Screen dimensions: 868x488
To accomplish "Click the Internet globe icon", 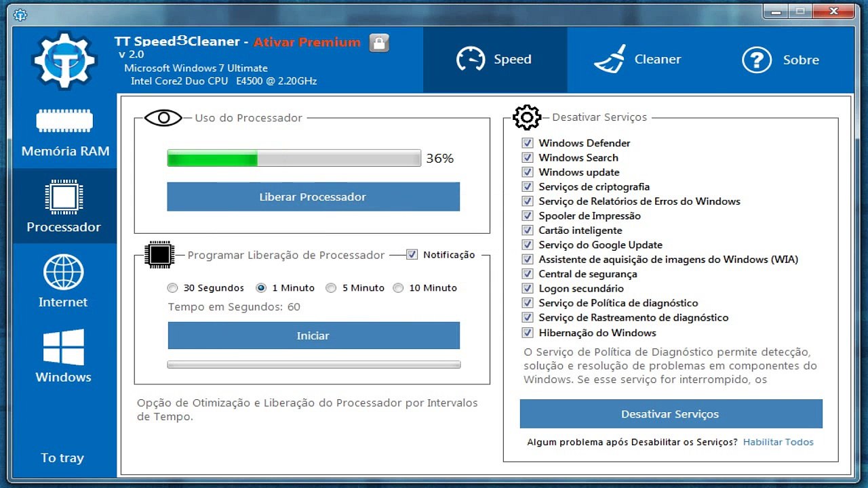I will point(64,272).
